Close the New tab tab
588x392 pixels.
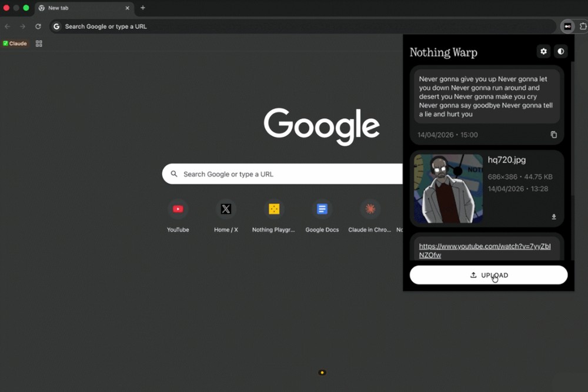click(x=127, y=8)
